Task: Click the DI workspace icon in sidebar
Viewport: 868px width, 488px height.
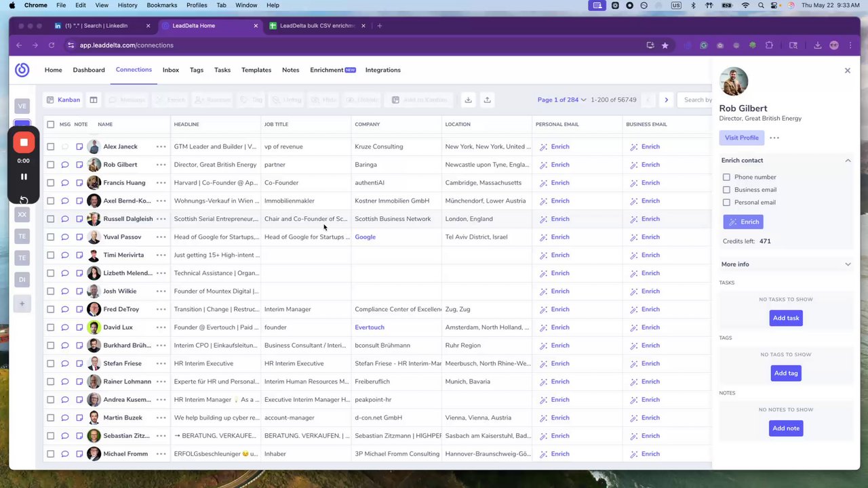Action: point(22,279)
